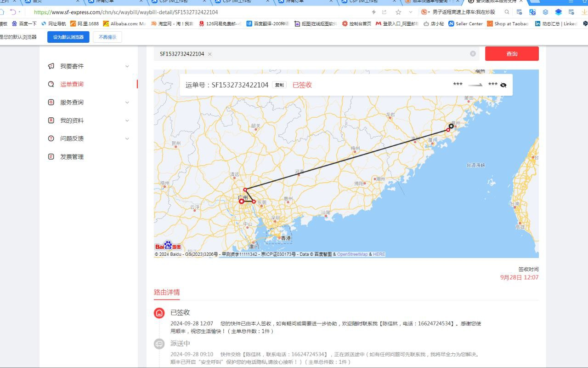Viewport: 588px width, 368px height.
Task: Open the 服务查询 sidebar menu item
Action: click(x=72, y=103)
